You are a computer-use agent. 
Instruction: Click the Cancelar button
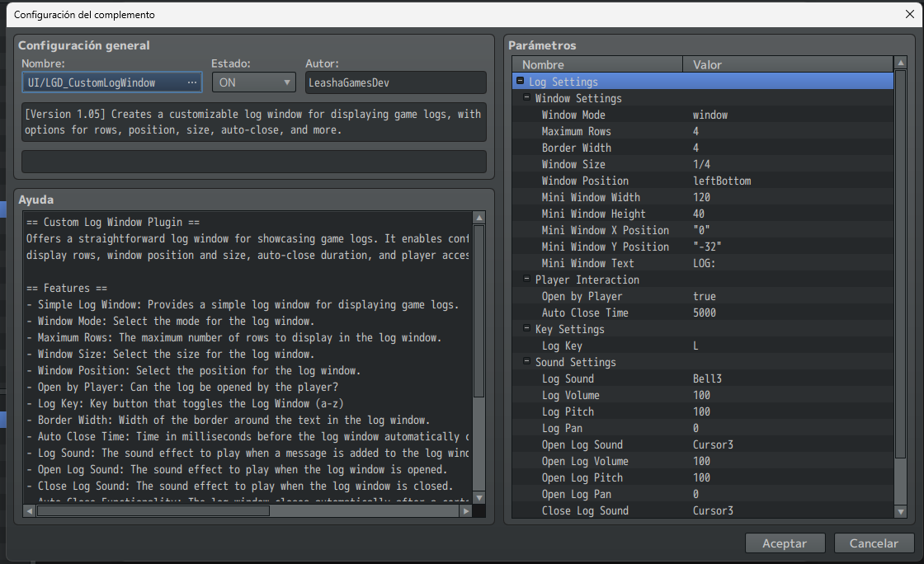point(874,543)
